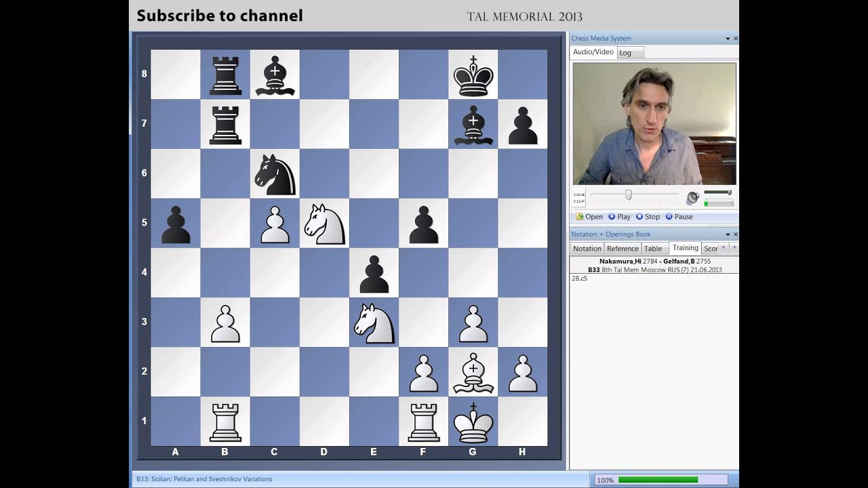Select the black pawn on e4
The image size is (868, 488).
(x=374, y=274)
